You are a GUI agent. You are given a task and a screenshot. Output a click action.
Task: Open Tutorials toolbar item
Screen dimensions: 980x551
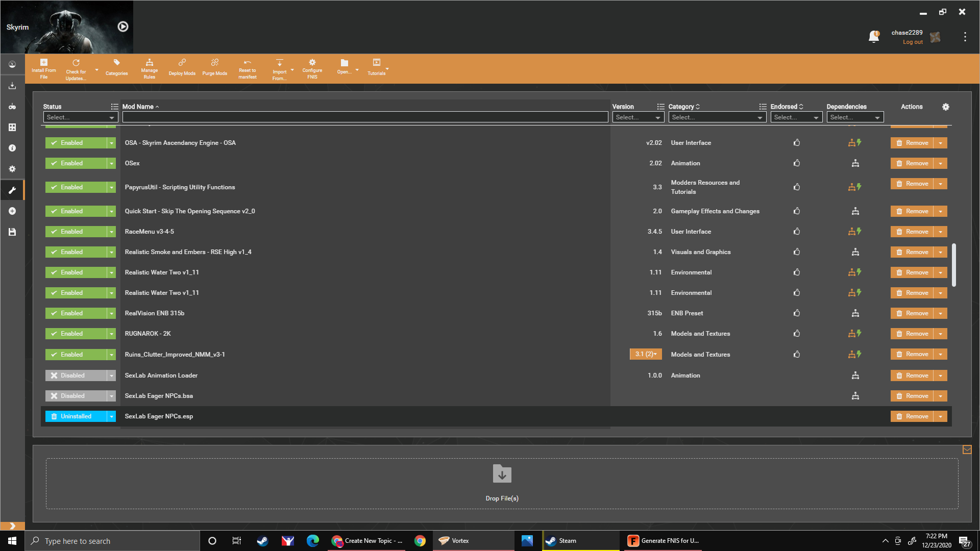tap(377, 67)
